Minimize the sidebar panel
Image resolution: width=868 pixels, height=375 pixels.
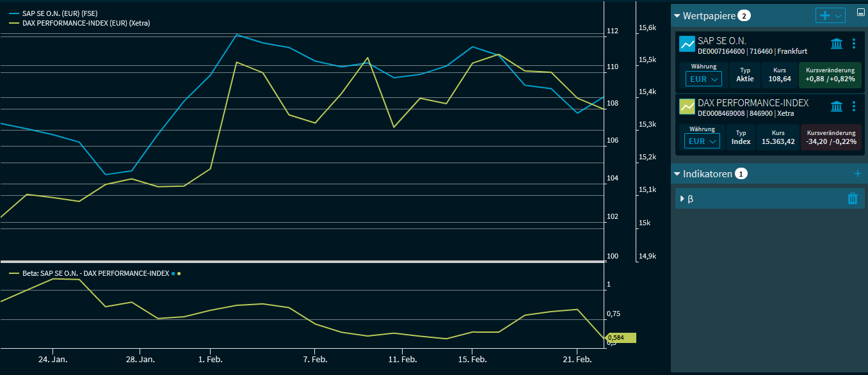click(860, 12)
